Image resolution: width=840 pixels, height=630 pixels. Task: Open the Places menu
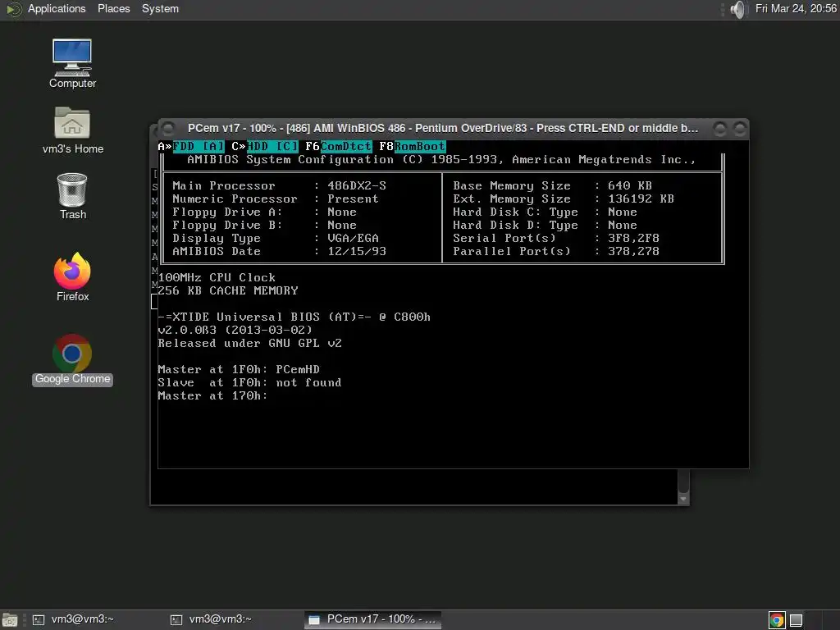(113, 8)
